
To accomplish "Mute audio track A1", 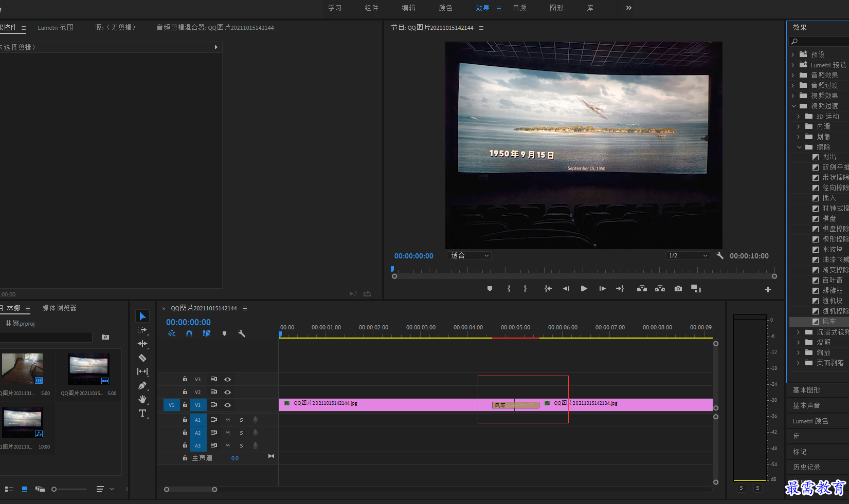I will 227,420.
